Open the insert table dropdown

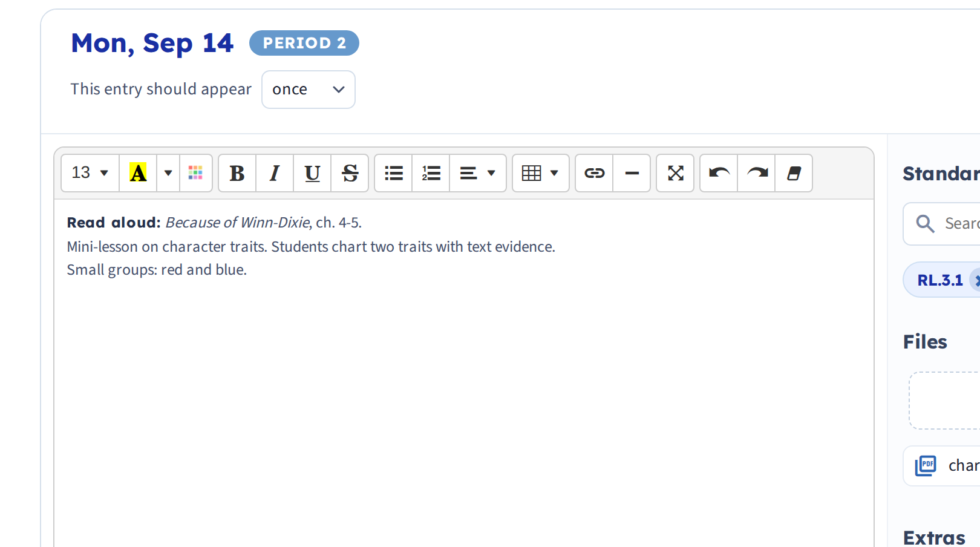tap(541, 173)
